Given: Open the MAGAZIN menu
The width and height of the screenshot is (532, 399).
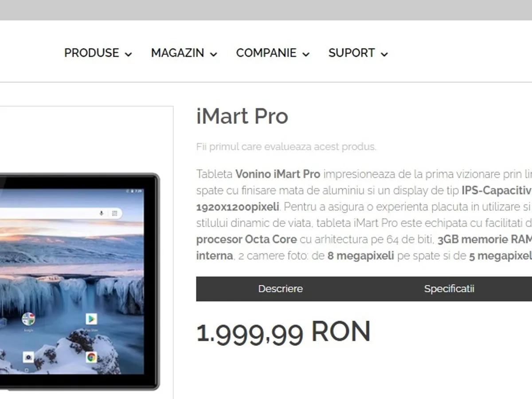Looking at the screenshot, I should [x=184, y=53].
